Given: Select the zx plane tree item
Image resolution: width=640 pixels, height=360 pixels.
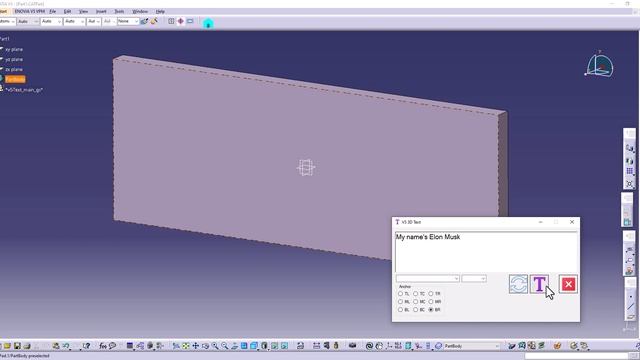Looking at the screenshot, I should (14, 69).
